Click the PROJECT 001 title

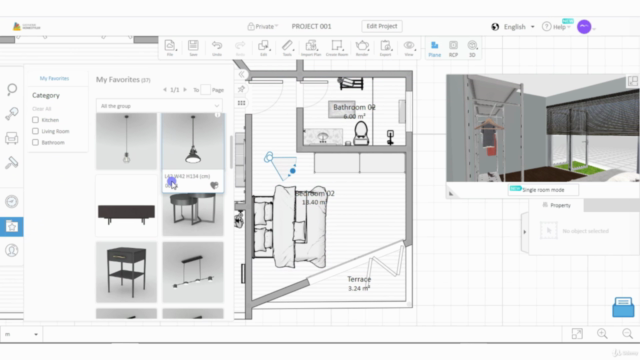(x=311, y=27)
